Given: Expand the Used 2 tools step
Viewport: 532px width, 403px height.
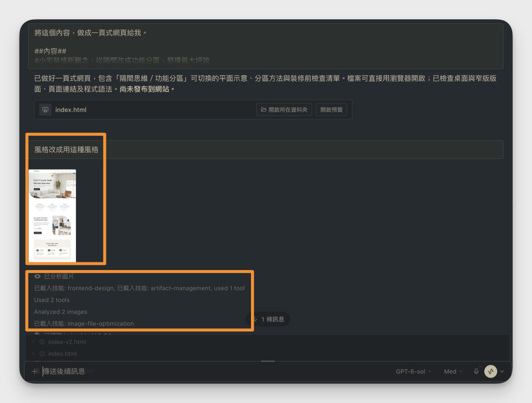Looking at the screenshot, I should pyautogui.click(x=52, y=300).
